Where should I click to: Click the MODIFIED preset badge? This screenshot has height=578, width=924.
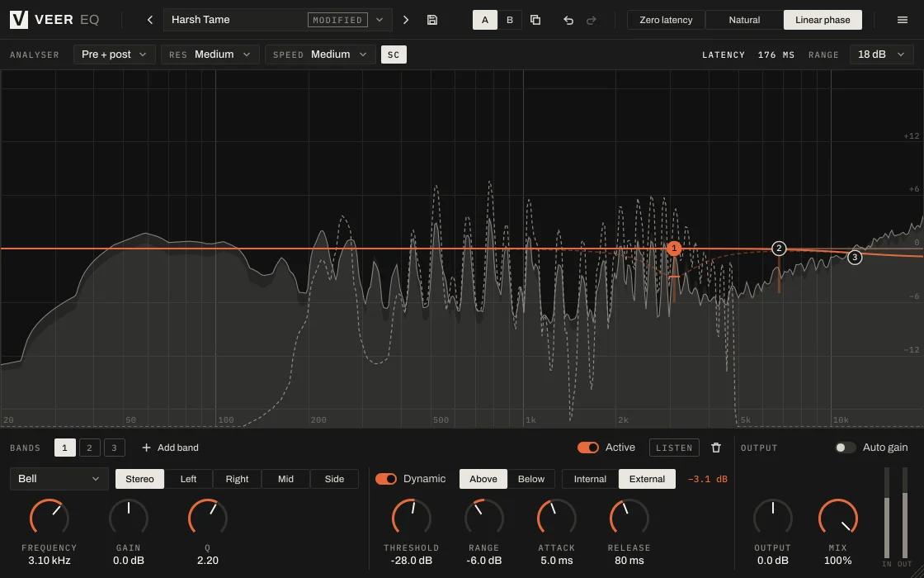pyautogui.click(x=337, y=20)
